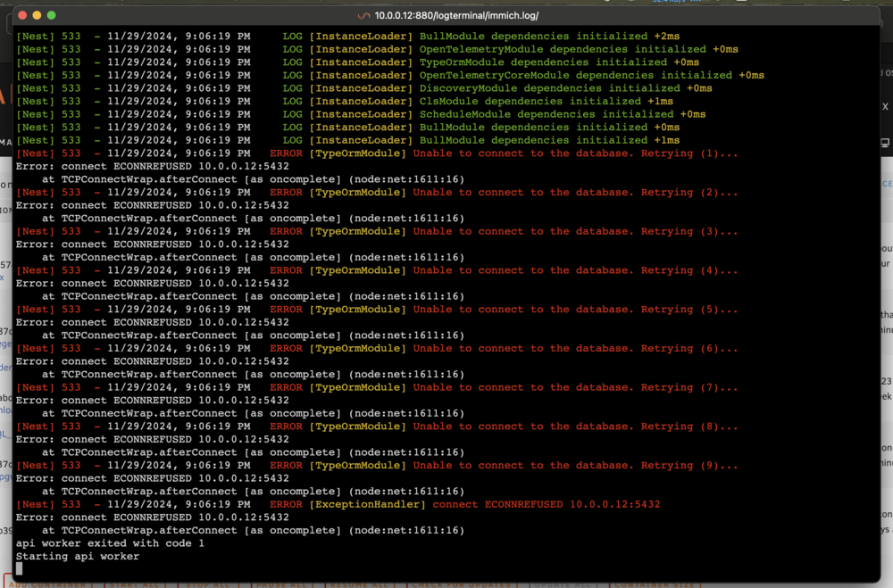Maximize the log terminal with green button

click(x=51, y=15)
